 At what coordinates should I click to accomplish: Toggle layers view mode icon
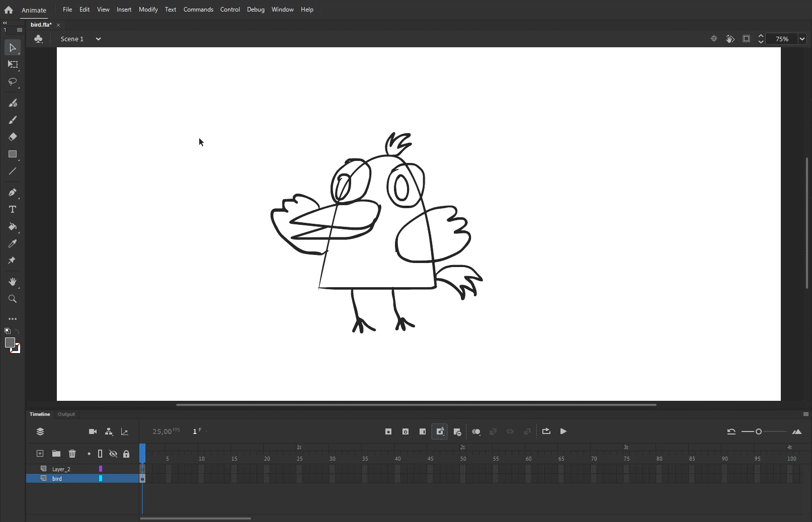pos(40,431)
